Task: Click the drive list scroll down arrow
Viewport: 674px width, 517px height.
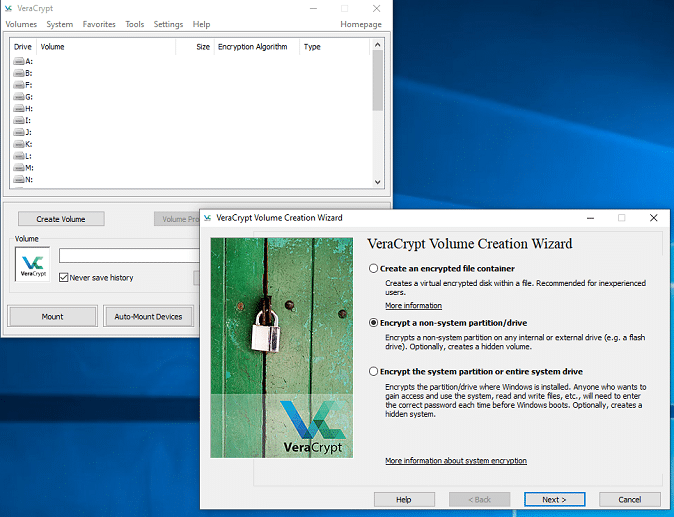Action: pyautogui.click(x=377, y=182)
